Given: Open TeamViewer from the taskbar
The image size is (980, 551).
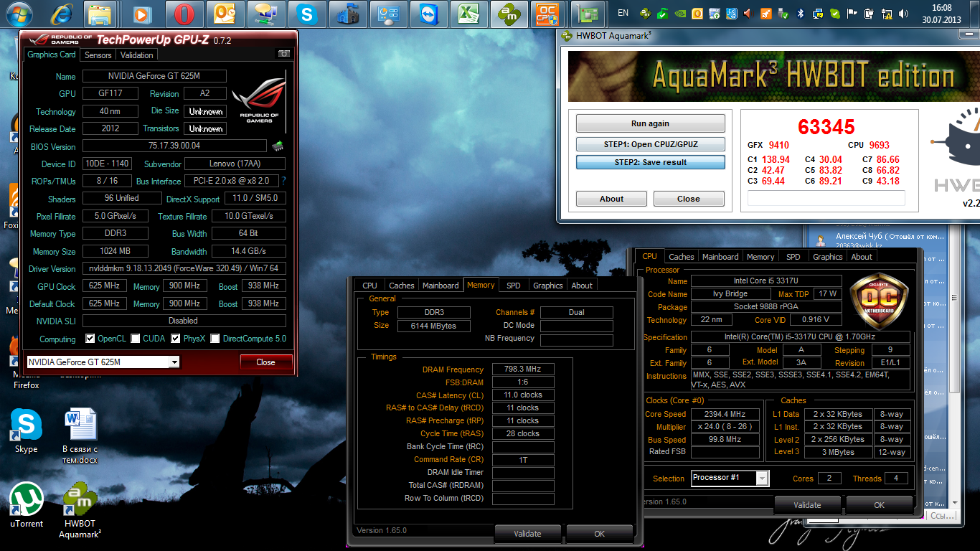Looking at the screenshot, I should 429,14.
